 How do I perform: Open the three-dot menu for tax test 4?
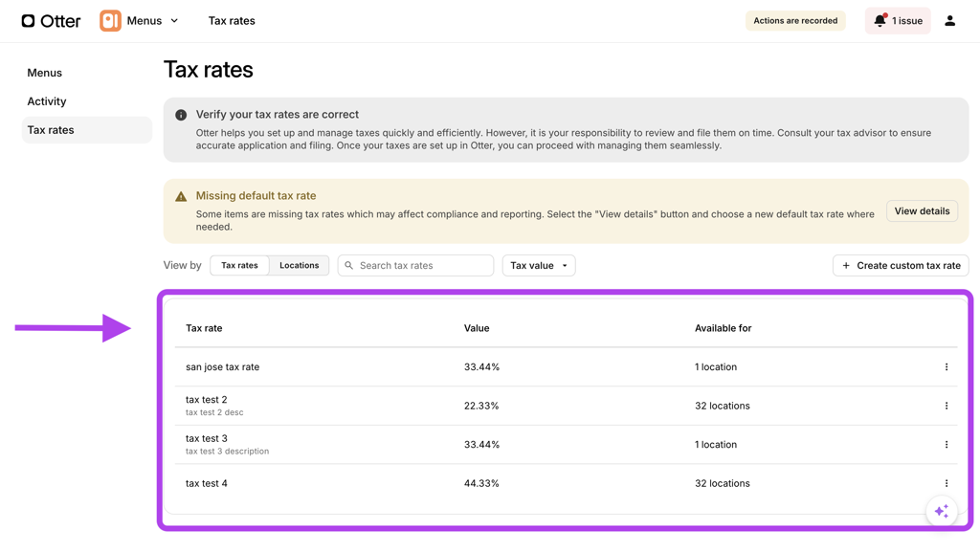[x=947, y=483]
